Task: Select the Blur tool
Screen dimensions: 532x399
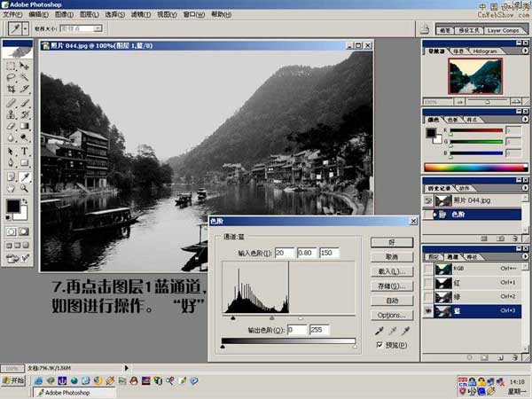Action: 11,137
